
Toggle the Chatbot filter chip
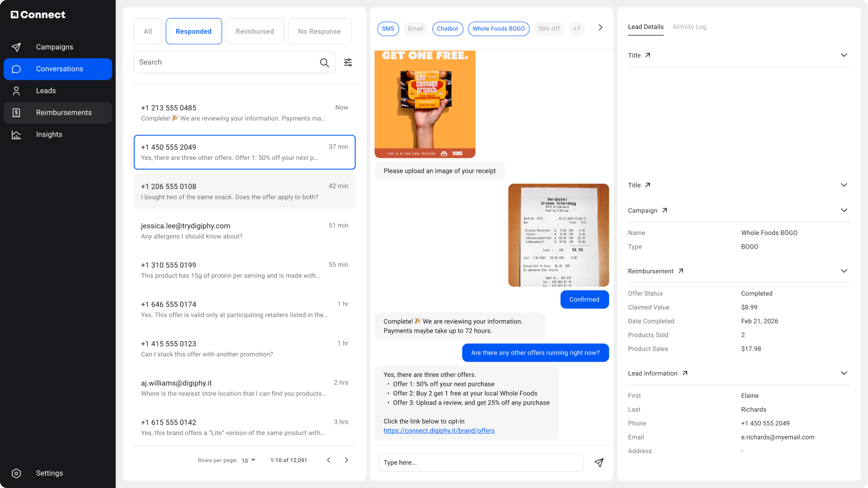pos(447,28)
